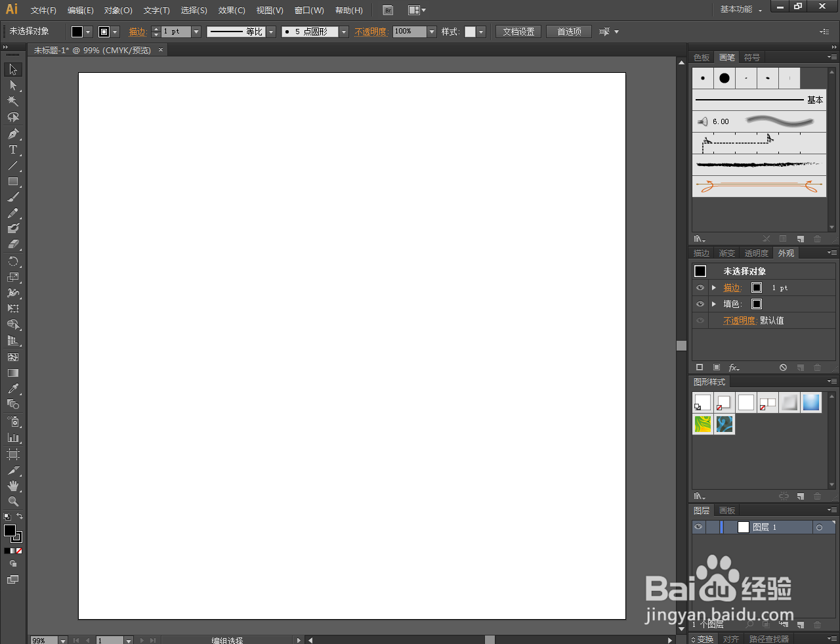
Task: Select the Direct Selection tool
Action: [13, 85]
